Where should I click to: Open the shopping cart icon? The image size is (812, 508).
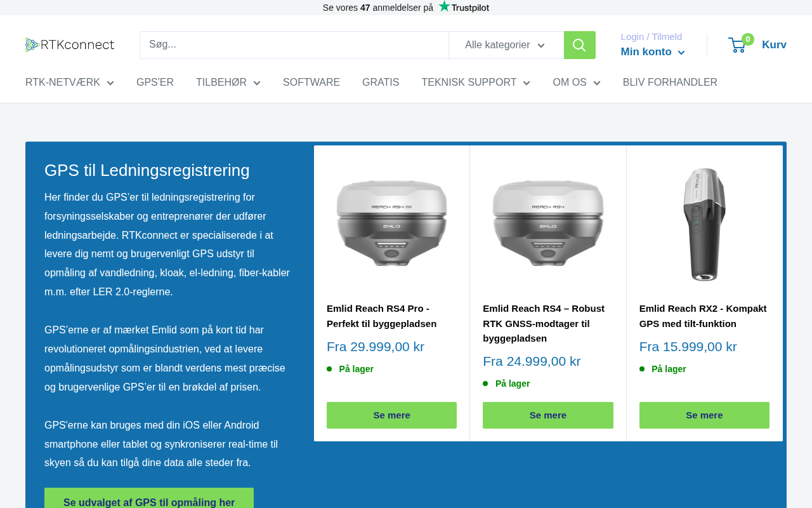738,44
